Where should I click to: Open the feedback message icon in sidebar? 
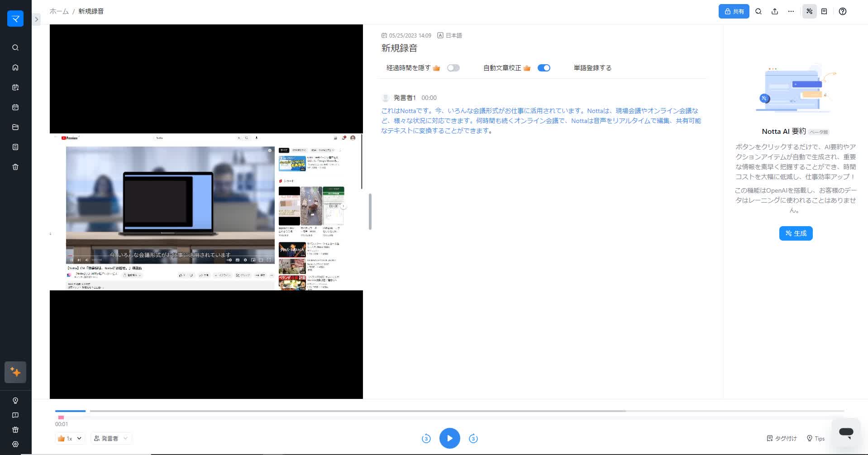click(15, 415)
